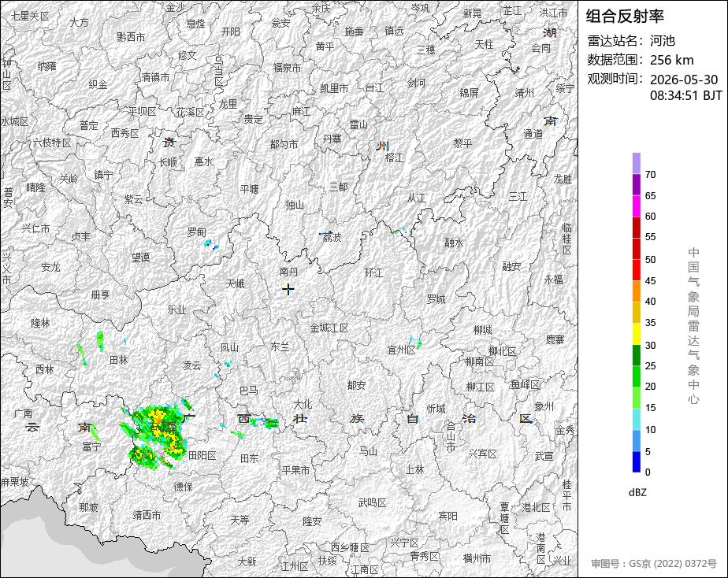Image resolution: width=728 pixels, height=578 pixels.
Task: Click the 靖西市 city label
Action: coord(147,515)
